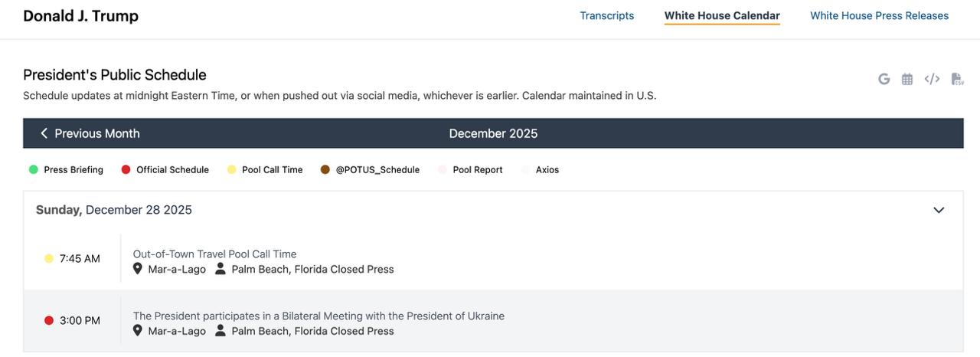Download the schedule CSV file icon
980x357 pixels.
point(956,79)
